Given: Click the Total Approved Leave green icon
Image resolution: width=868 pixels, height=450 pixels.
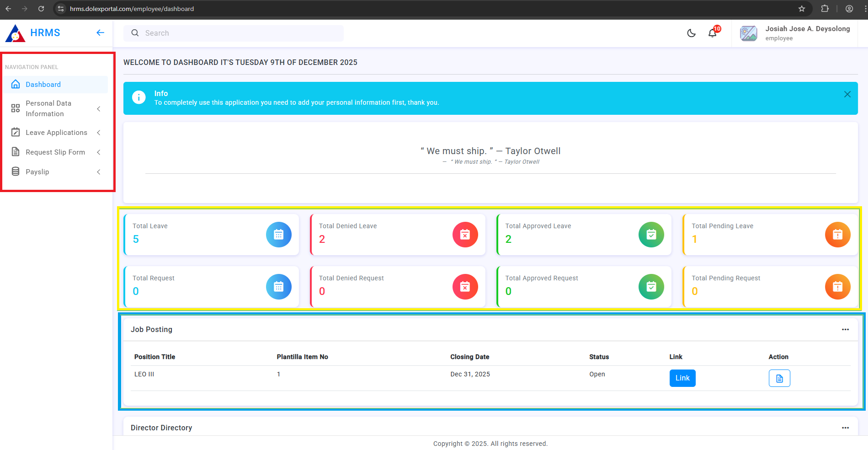Looking at the screenshot, I should [651, 235].
